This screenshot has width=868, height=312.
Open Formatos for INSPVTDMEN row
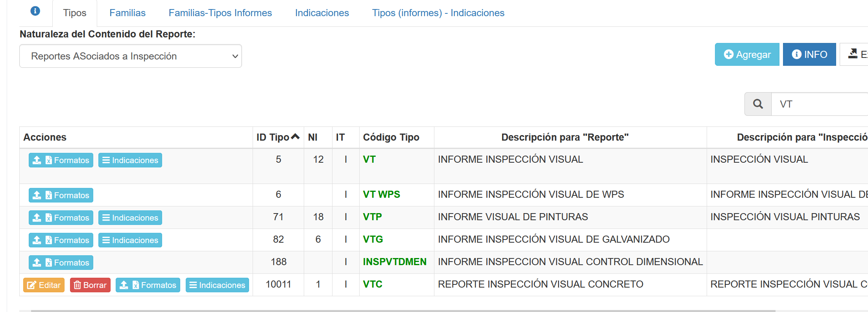61,263
